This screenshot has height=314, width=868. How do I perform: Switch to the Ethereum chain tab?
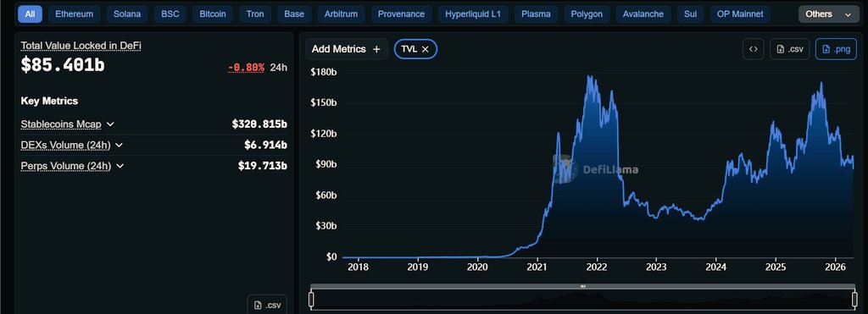point(75,14)
